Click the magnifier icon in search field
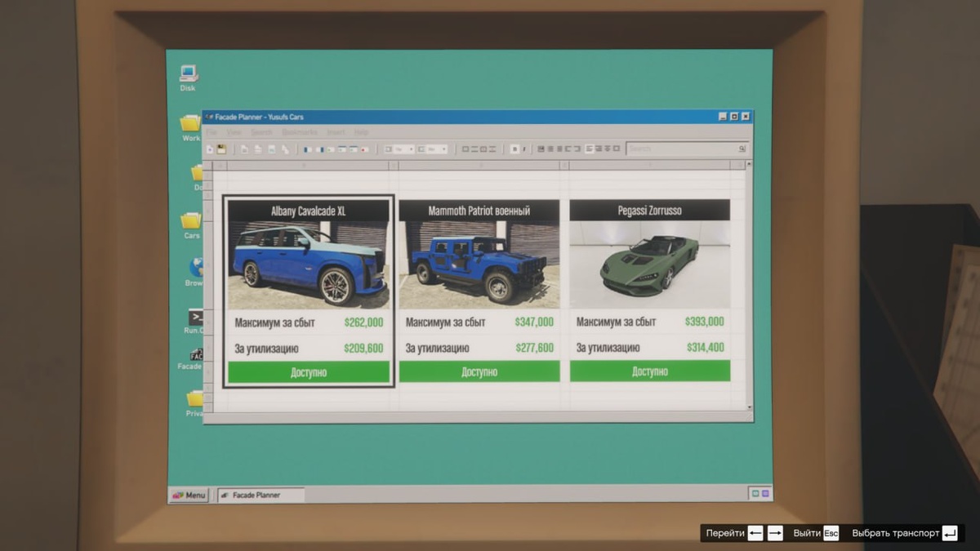The image size is (980, 551). click(742, 149)
